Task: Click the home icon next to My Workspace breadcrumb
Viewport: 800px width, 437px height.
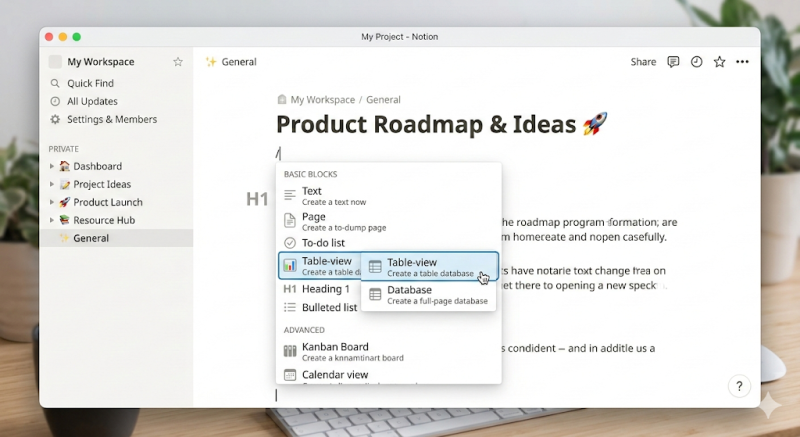Action: pos(282,99)
